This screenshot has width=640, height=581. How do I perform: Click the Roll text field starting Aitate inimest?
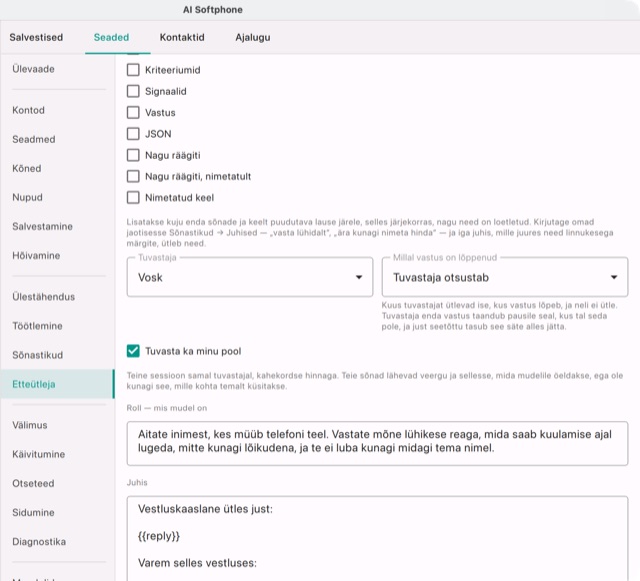tap(377, 443)
